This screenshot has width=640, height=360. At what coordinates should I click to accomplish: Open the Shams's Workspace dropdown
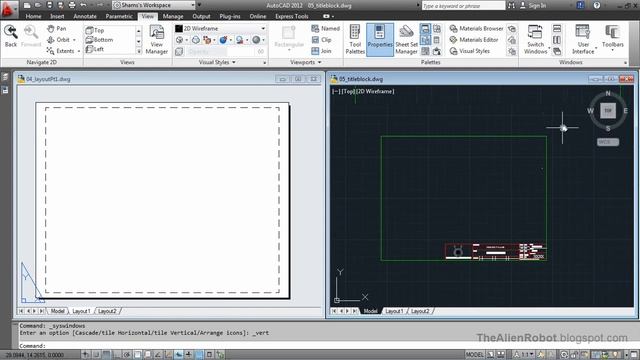154,5
